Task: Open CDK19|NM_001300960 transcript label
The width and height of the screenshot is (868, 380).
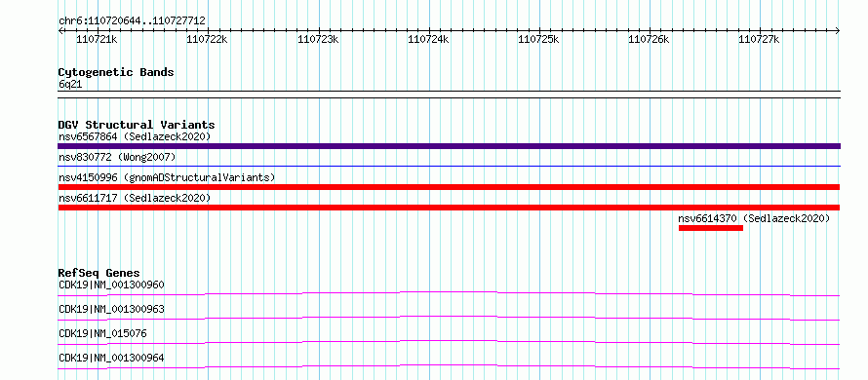Action: tap(111, 285)
